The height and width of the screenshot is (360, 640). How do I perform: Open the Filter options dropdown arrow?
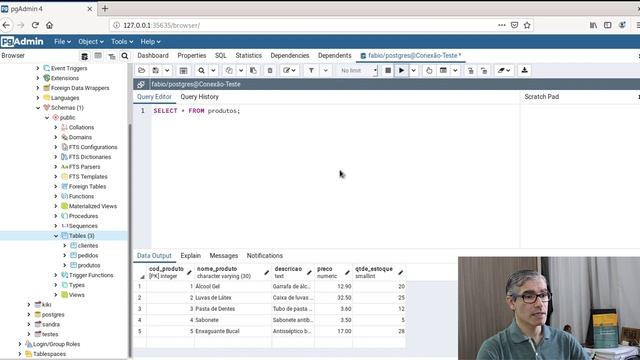pyautogui.click(x=325, y=70)
